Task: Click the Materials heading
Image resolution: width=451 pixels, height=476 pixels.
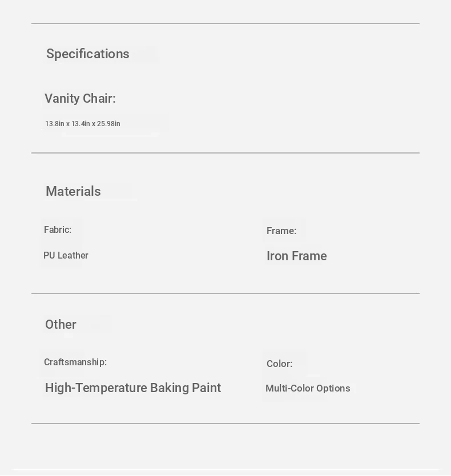Action: [73, 191]
